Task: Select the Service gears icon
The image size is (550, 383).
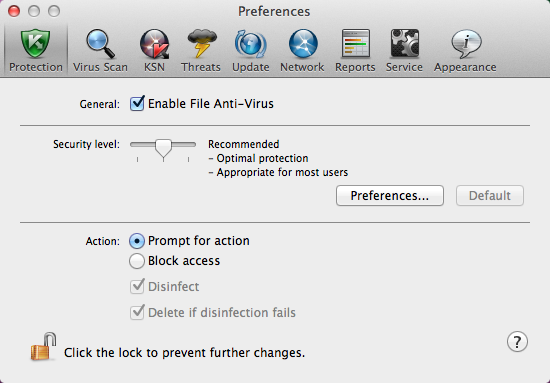Action: point(404,43)
